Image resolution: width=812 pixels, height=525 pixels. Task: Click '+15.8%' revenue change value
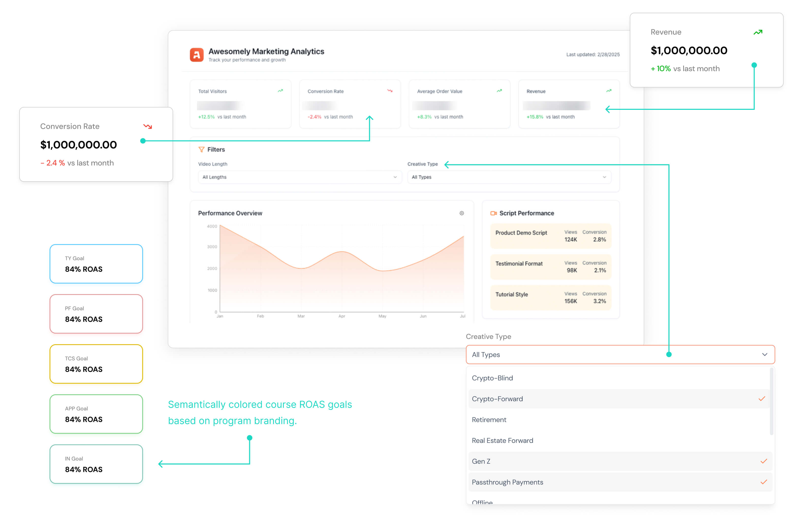coord(535,117)
